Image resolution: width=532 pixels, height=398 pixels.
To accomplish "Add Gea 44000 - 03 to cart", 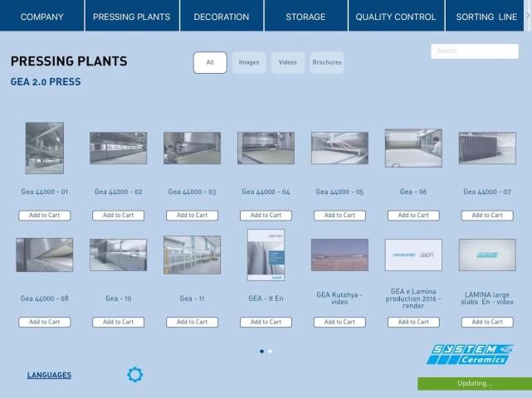I will (x=192, y=216).
